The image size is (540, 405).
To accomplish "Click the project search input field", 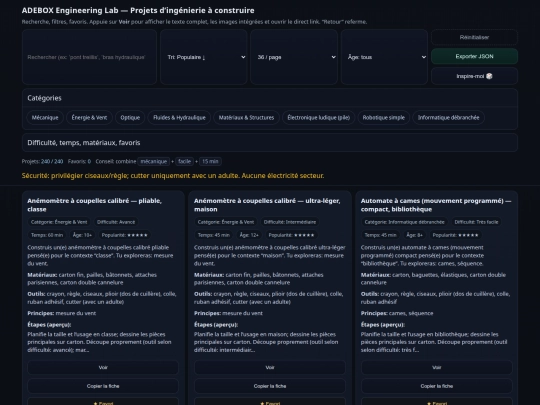I will (89, 57).
